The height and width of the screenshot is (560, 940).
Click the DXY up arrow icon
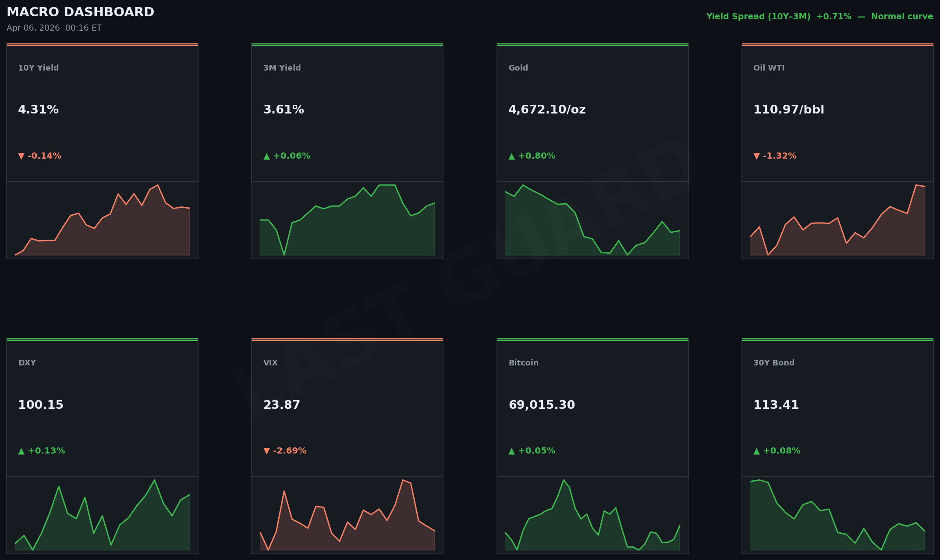coord(21,451)
